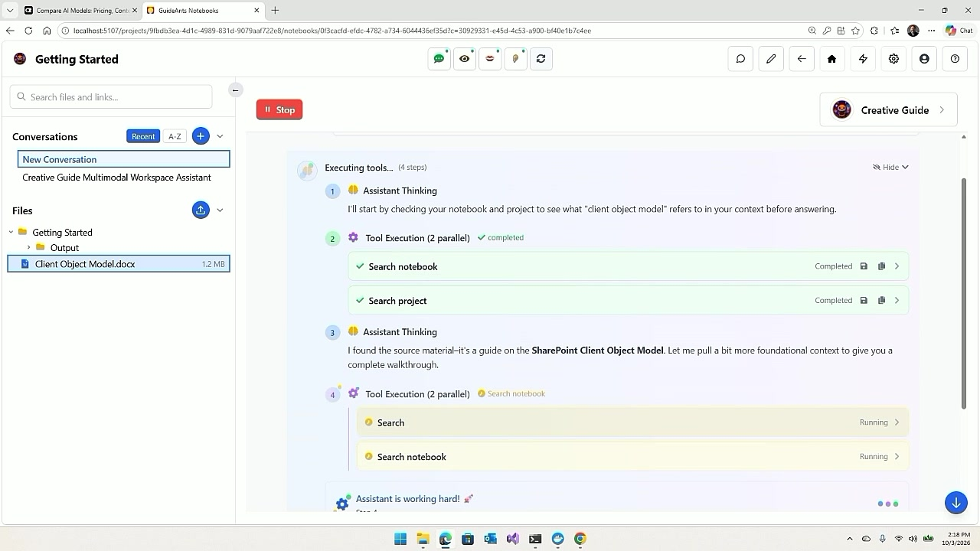Click the refresh sync icon in toolbar

541,59
